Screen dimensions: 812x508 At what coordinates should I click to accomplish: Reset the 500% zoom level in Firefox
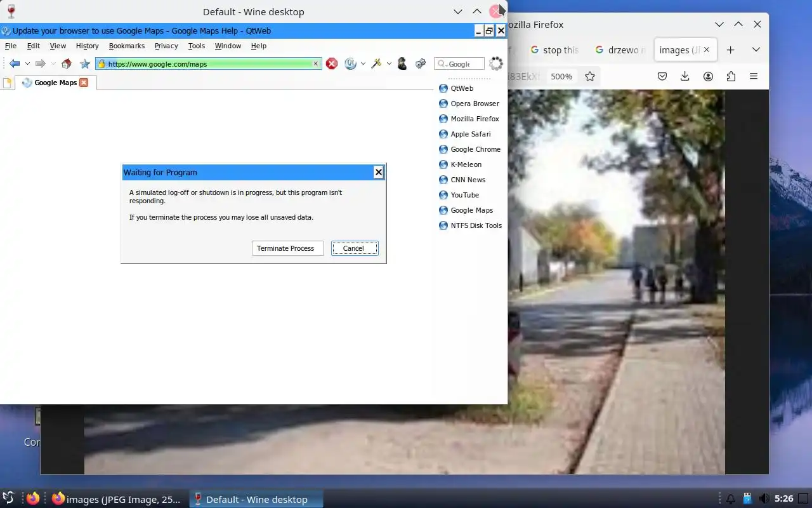pyautogui.click(x=561, y=76)
